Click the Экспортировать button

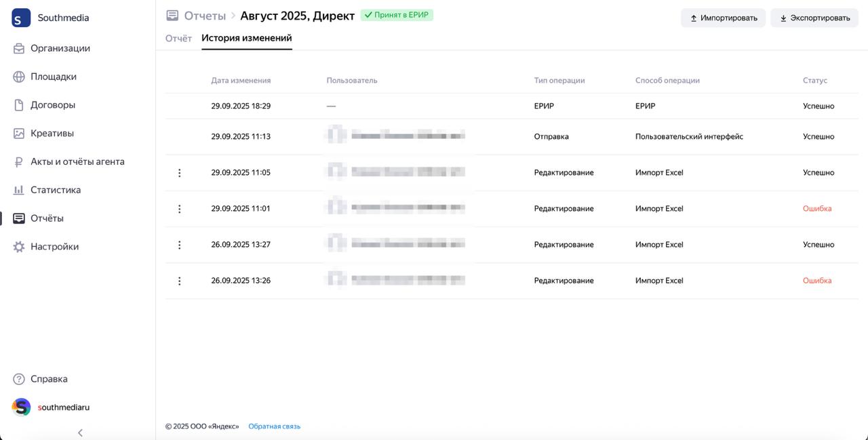point(814,18)
